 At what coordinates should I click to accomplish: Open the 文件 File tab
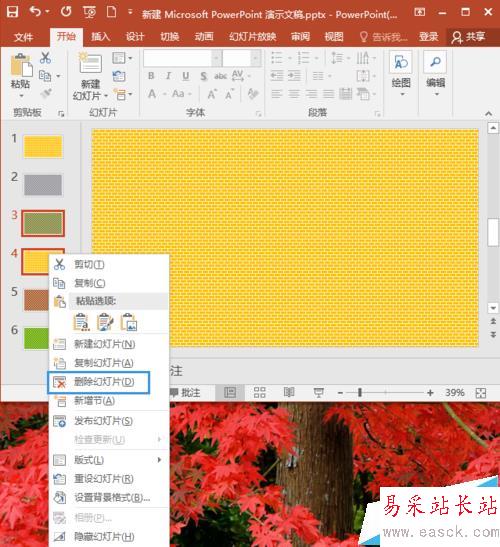(23, 37)
